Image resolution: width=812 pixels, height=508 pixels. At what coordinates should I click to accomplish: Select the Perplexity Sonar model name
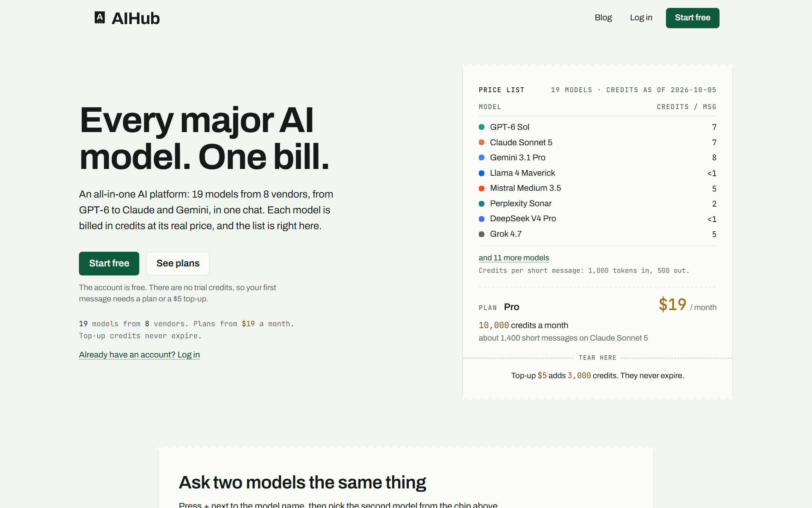click(x=521, y=204)
